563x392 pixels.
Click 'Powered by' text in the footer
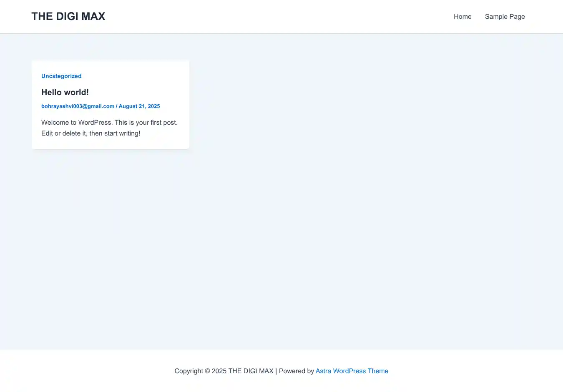296,371
